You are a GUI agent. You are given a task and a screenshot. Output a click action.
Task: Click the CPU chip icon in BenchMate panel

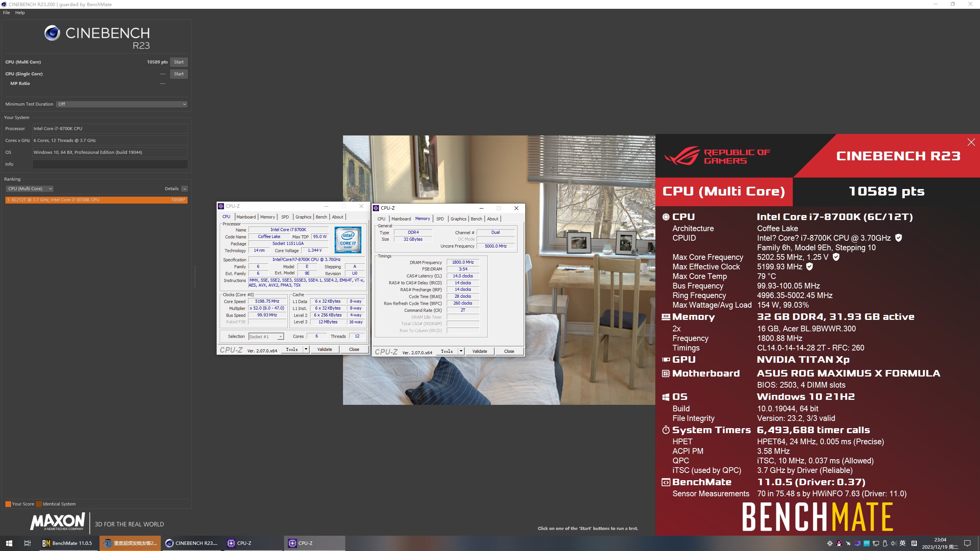[666, 217]
